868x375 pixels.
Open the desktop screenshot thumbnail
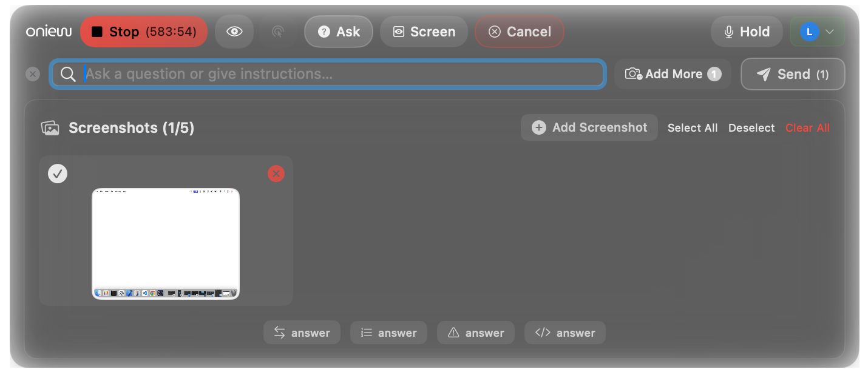coord(166,243)
